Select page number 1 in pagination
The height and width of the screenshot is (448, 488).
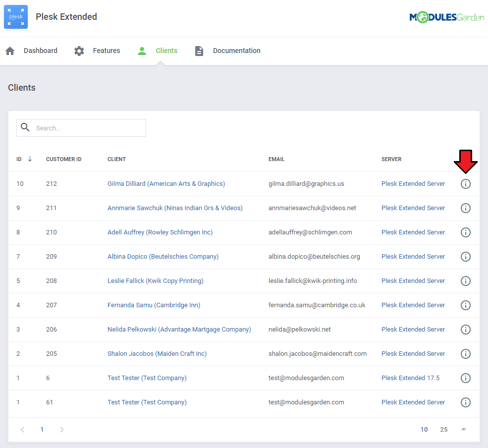point(42,430)
